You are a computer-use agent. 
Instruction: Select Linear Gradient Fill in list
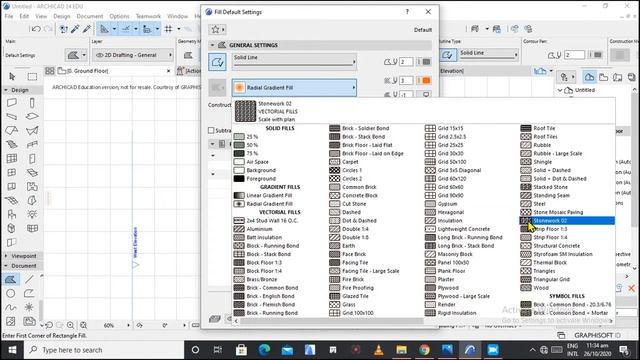pyautogui.click(x=263, y=196)
